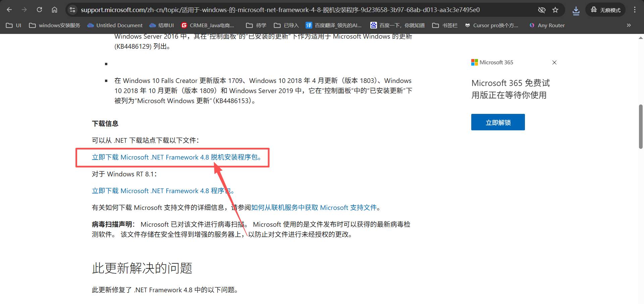Click the browser forward arrow
This screenshot has width=644, height=304.
click(x=24, y=10)
